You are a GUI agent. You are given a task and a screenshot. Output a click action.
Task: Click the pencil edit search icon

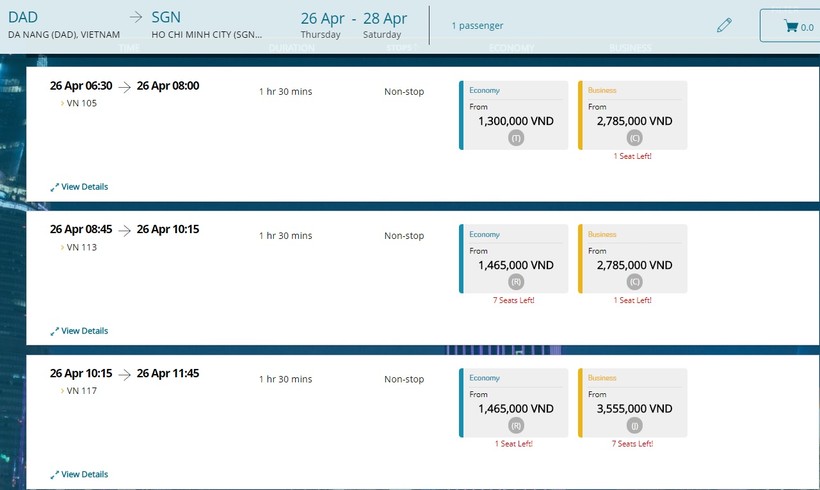(725, 26)
